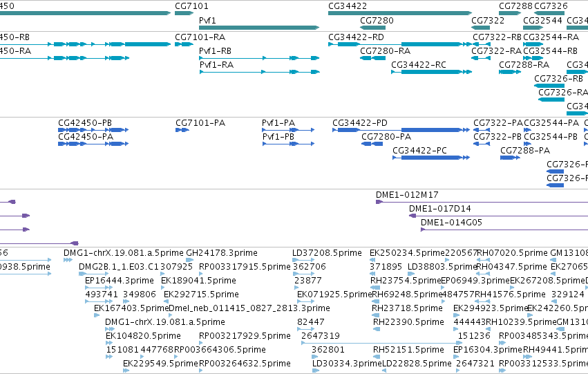Select the Pvf1-RB transcript glyph
The image size is (588, 374).
(x=259, y=58)
